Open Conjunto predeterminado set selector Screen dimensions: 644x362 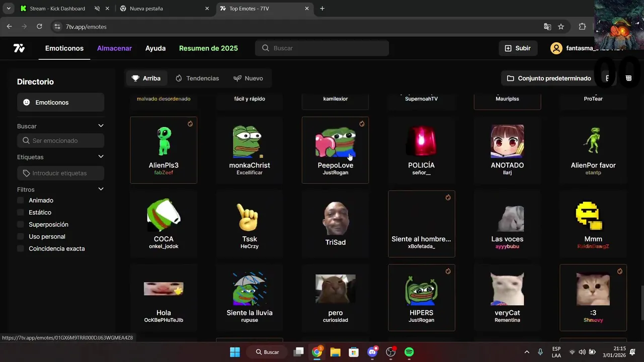coord(549,78)
